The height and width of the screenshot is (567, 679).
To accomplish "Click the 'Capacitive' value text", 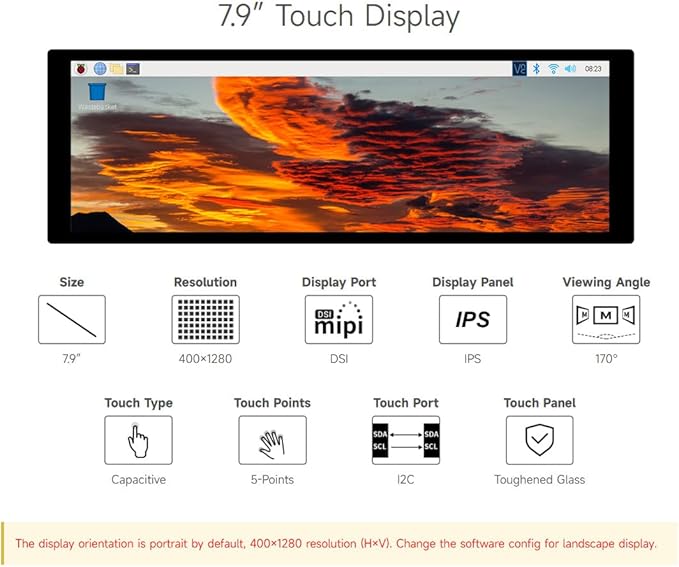I will point(139,480).
